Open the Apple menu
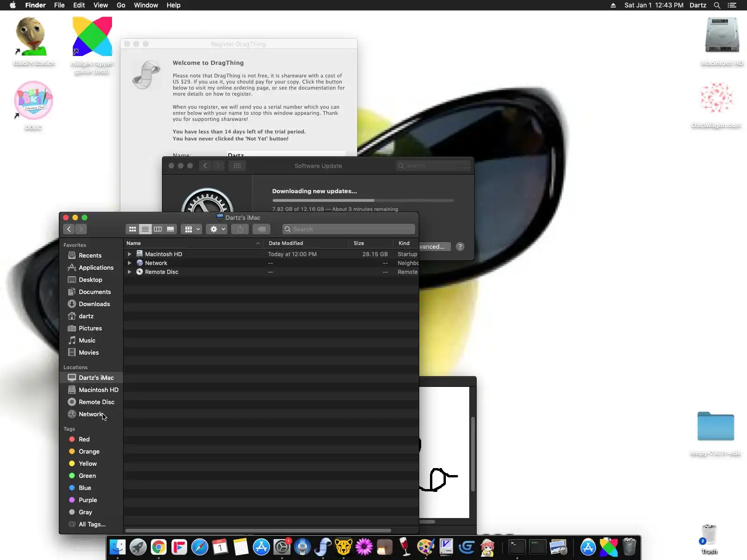The width and height of the screenshot is (747, 560). [x=13, y=5]
